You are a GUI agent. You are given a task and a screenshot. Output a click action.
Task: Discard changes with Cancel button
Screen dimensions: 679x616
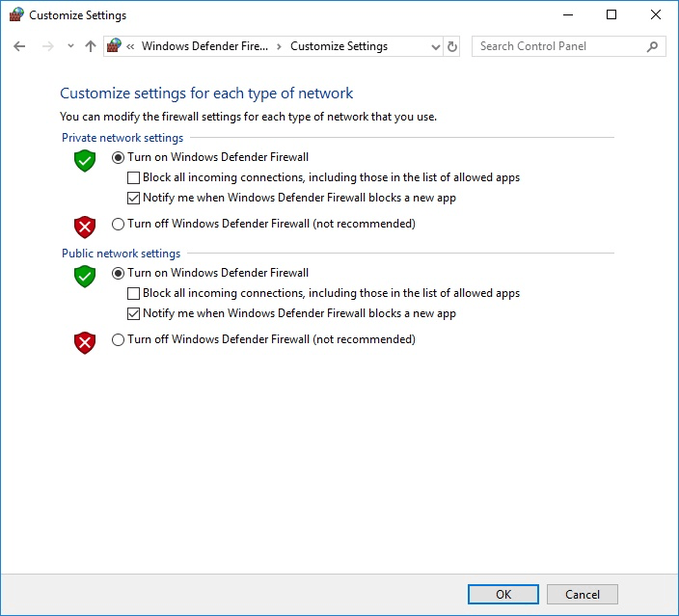coord(583,595)
